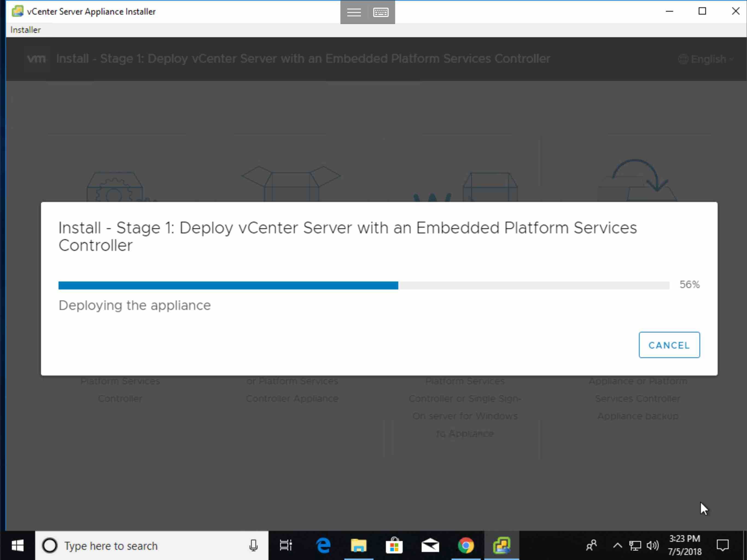Close the vCenter Installer window

click(x=736, y=11)
